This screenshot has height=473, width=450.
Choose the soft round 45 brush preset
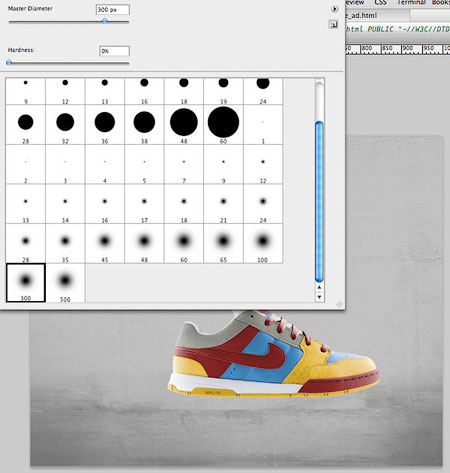pyautogui.click(x=105, y=244)
